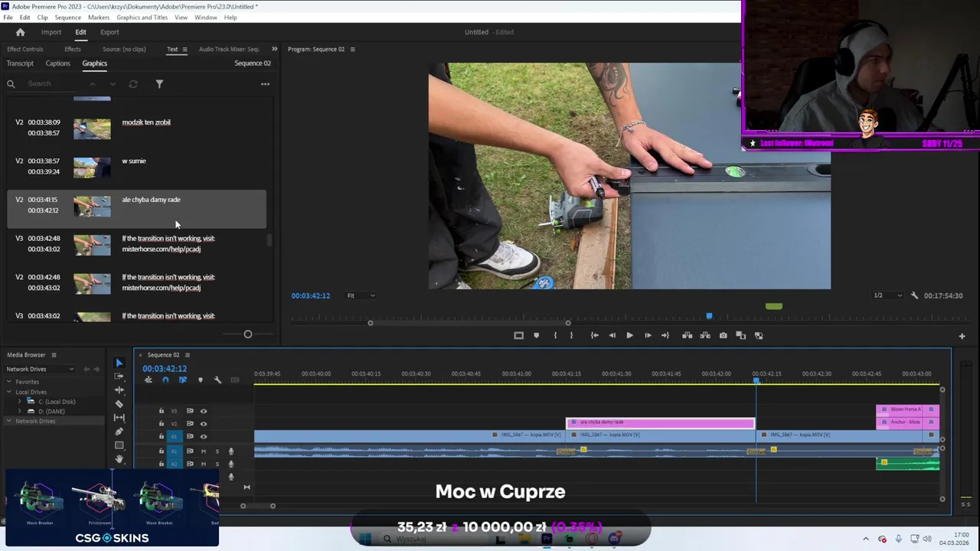The width and height of the screenshot is (980, 551).
Task: Open the button editor plus icon
Action: coord(962,336)
